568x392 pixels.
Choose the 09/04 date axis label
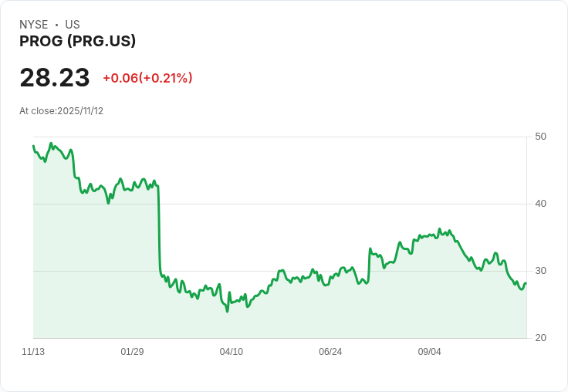point(429,352)
